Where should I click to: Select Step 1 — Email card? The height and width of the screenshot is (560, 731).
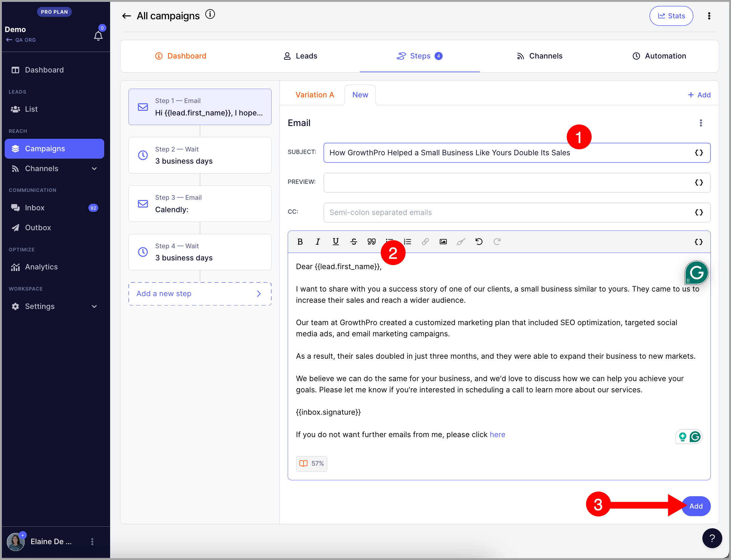pyautogui.click(x=200, y=107)
